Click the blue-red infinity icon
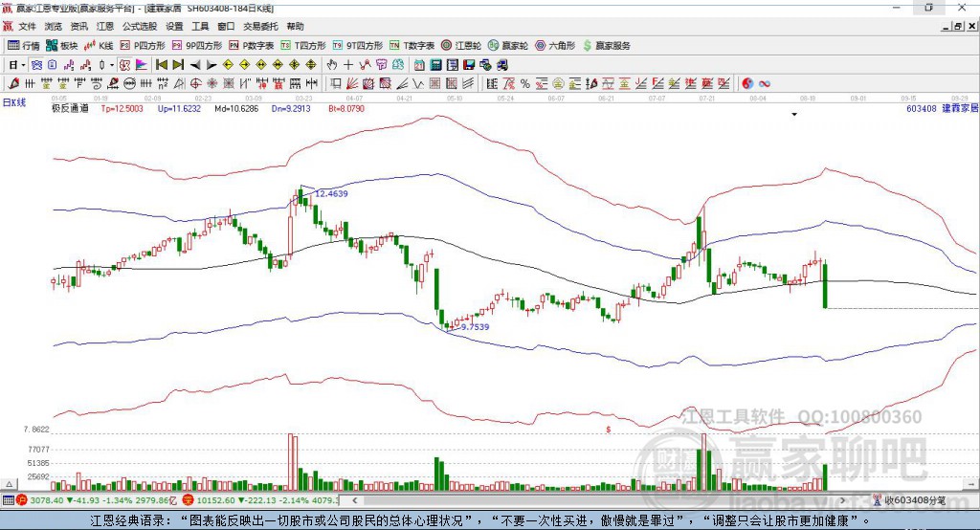980x530 pixels. (765, 84)
